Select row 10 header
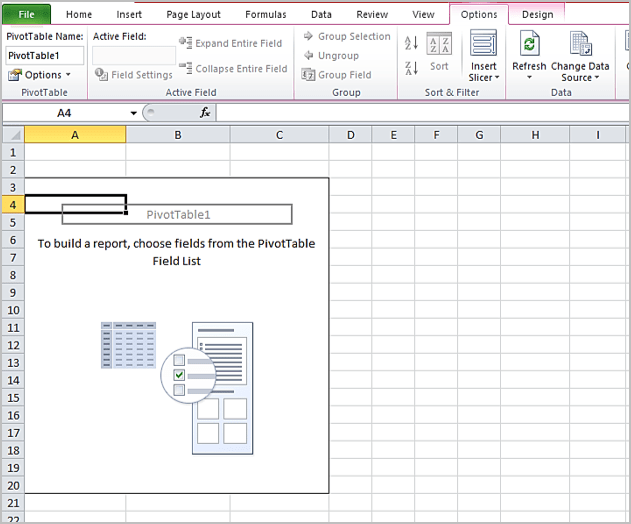The width and height of the screenshot is (631, 524). click(x=12, y=310)
